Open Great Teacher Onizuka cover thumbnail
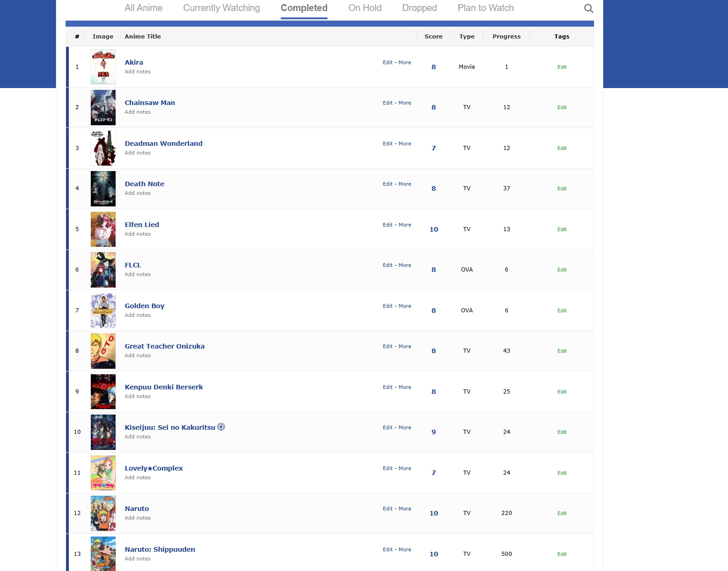728x571 pixels. pyautogui.click(x=103, y=351)
